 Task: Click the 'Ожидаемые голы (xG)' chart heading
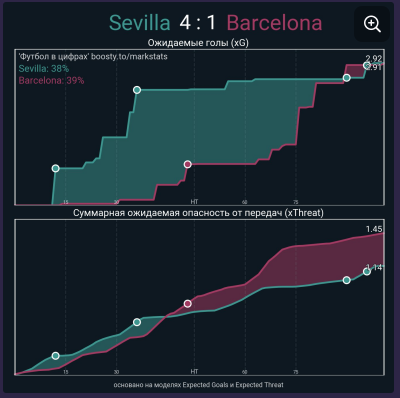point(198,43)
